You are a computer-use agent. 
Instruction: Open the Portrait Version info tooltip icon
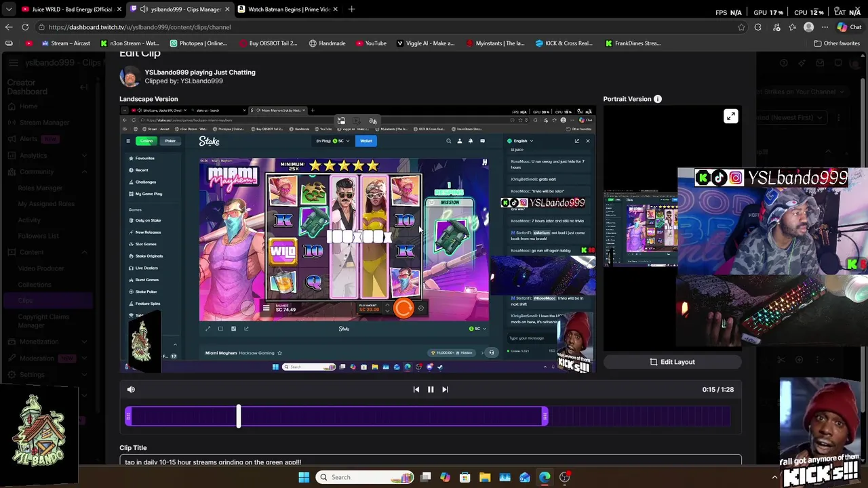pyautogui.click(x=657, y=99)
